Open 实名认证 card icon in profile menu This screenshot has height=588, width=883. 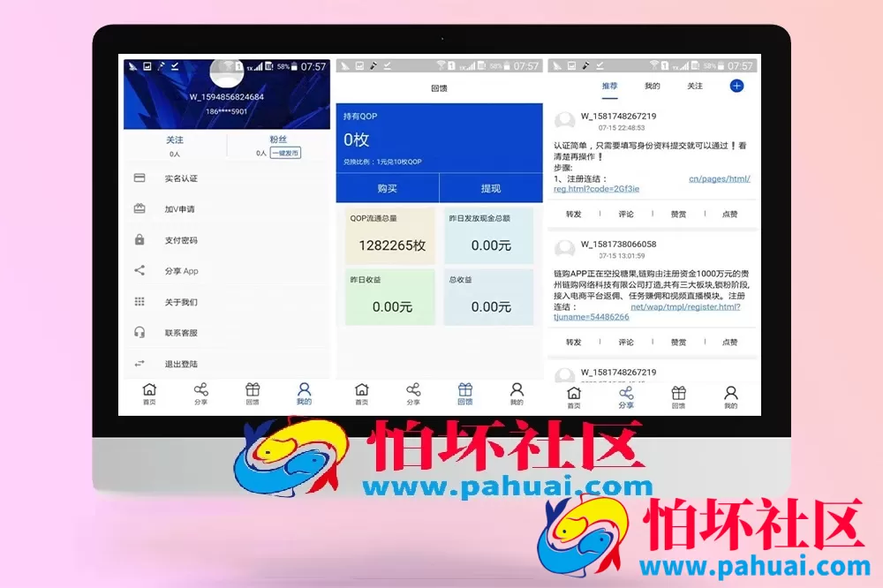click(x=140, y=178)
